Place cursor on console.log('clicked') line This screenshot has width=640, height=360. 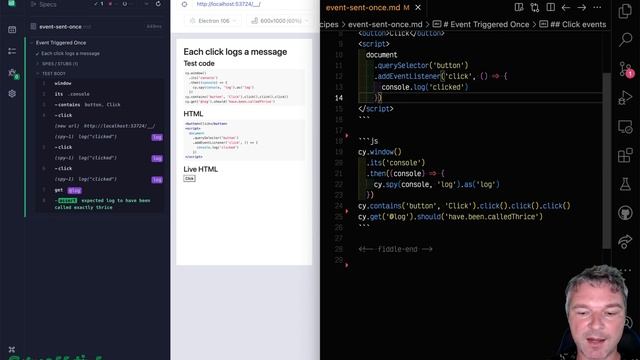[424, 87]
